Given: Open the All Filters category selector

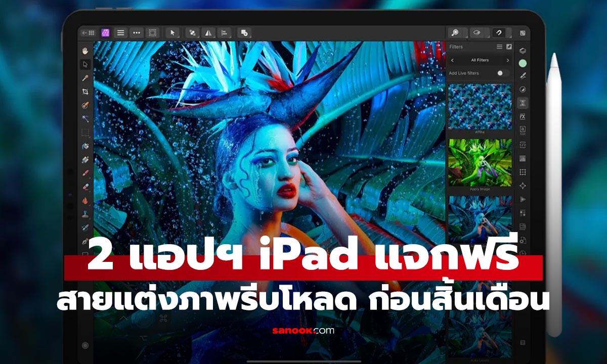Looking at the screenshot, I should [x=479, y=60].
